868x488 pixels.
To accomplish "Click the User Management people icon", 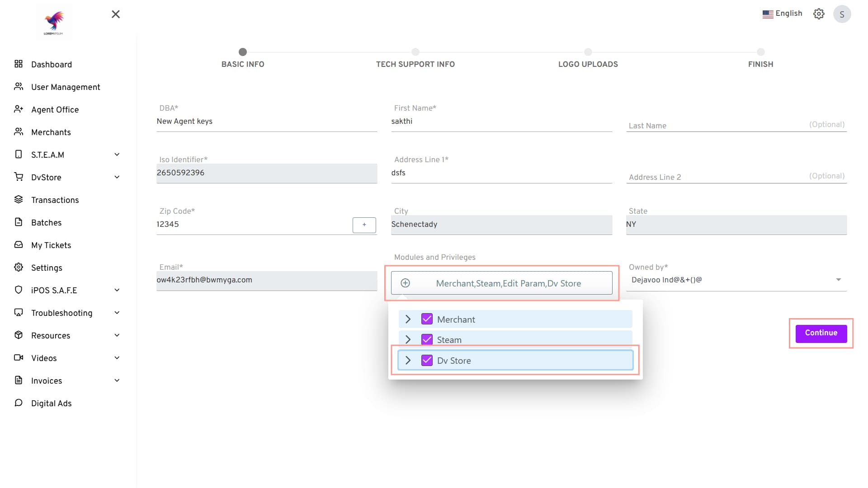I will 19,86.
